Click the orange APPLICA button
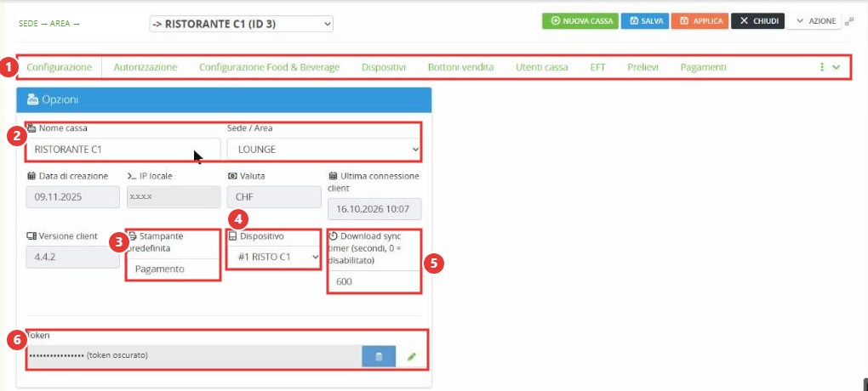The height and width of the screenshot is (391, 868). 700,21
